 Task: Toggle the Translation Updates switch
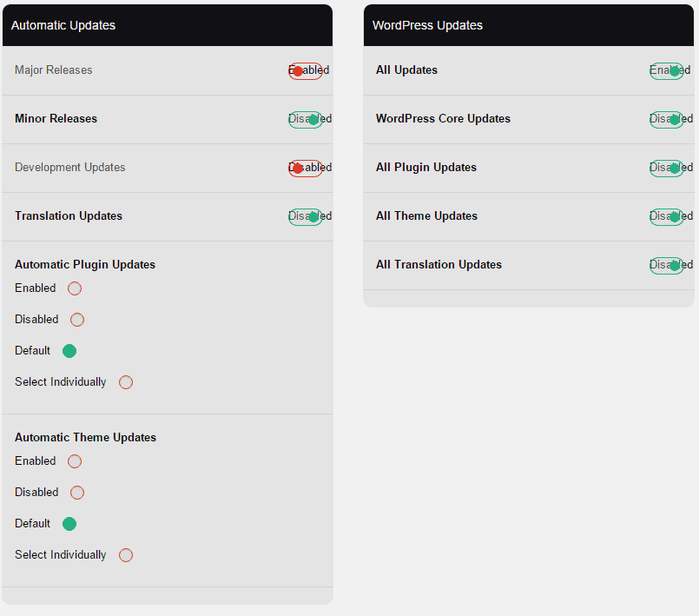click(306, 217)
